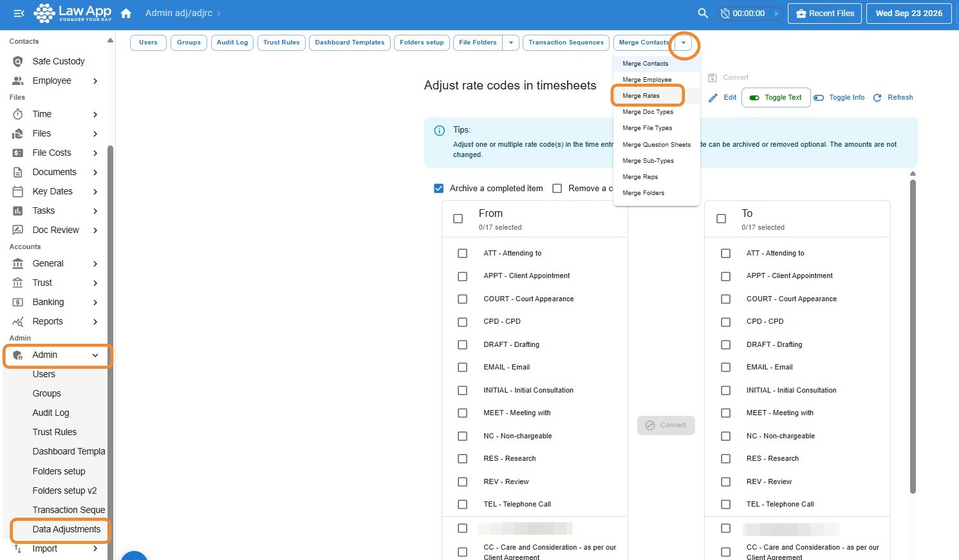Click the Doc Review icon

18,230
